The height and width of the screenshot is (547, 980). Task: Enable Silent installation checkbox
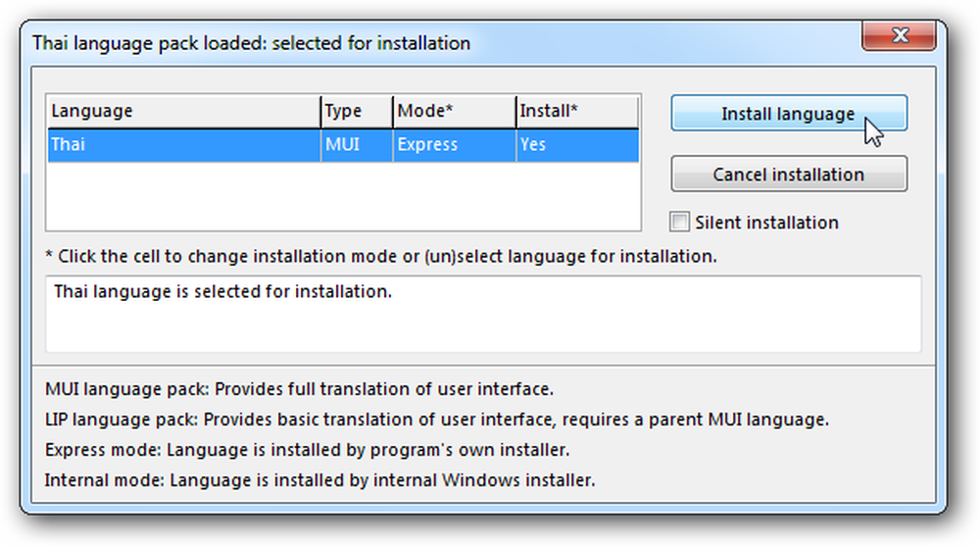pyautogui.click(x=679, y=222)
